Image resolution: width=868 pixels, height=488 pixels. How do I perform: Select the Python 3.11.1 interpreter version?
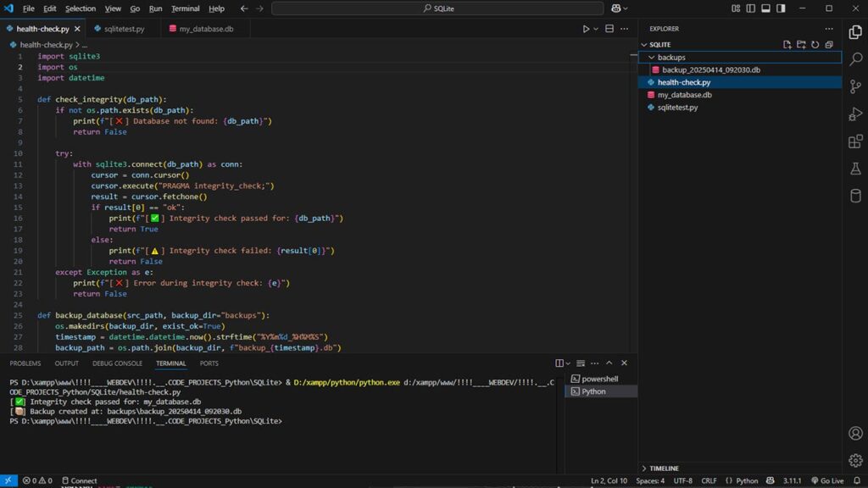point(793,481)
